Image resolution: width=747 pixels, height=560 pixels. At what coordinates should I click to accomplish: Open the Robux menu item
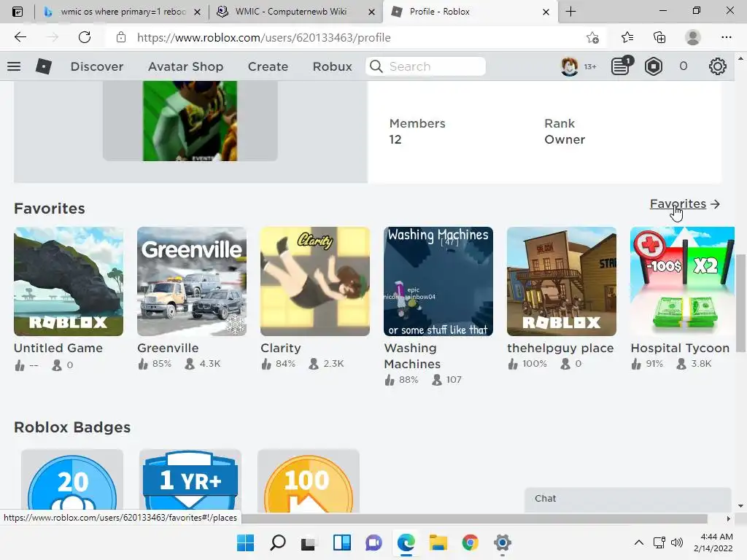(x=332, y=66)
